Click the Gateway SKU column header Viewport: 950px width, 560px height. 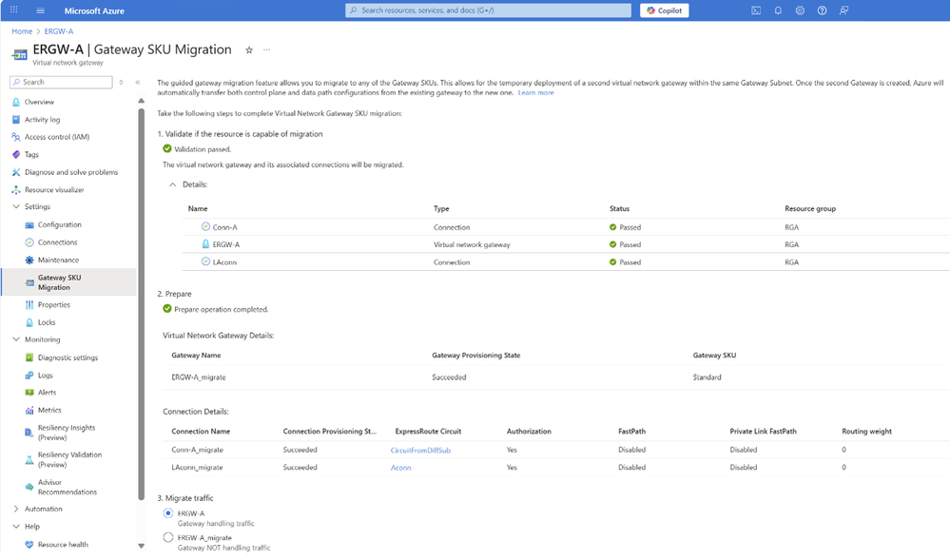point(714,356)
